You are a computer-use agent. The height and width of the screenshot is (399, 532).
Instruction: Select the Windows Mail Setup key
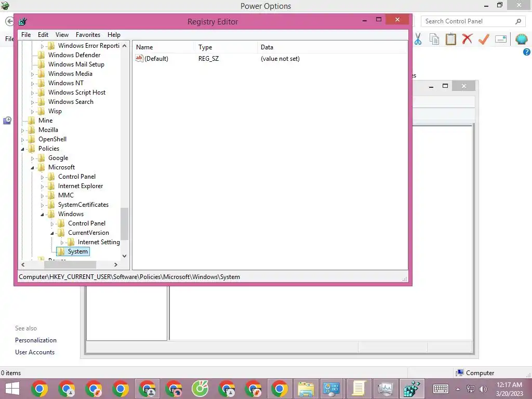click(x=76, y=64)
